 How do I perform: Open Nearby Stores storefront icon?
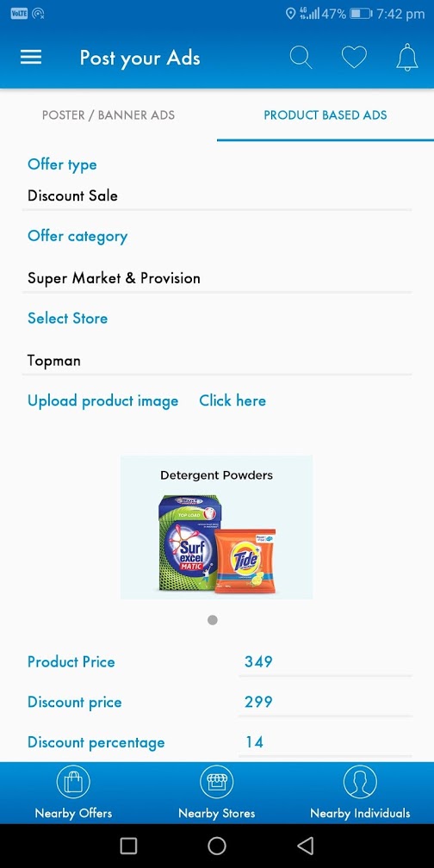(x=216, y=783)
